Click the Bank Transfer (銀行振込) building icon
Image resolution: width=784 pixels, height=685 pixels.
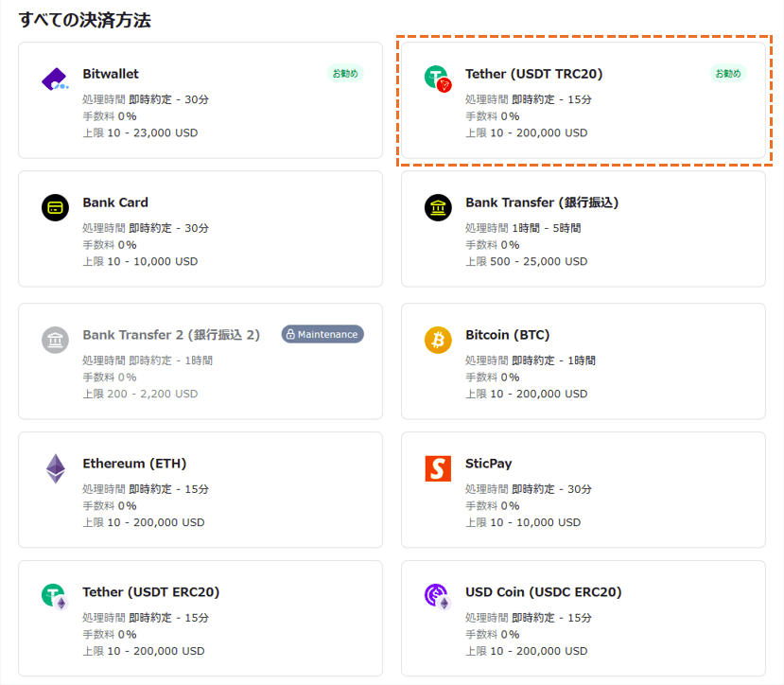[438, 207]
